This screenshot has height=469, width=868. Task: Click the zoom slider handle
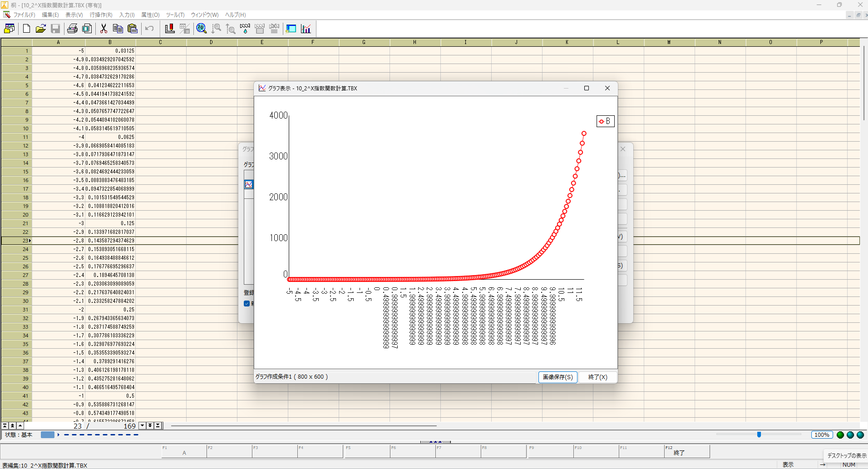point(759,435)
